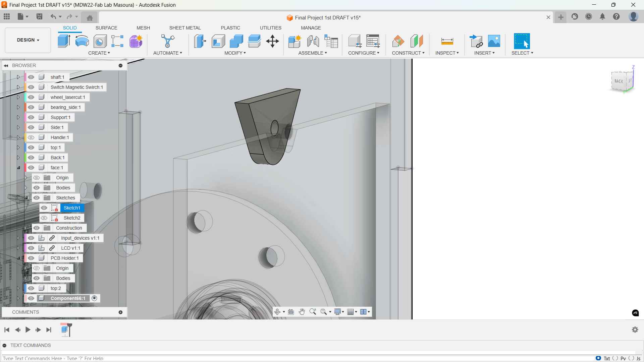Viewport: 644px width, 362px height.
Task: Open the INSPECT dropdown menu
Action: (447, 53)
